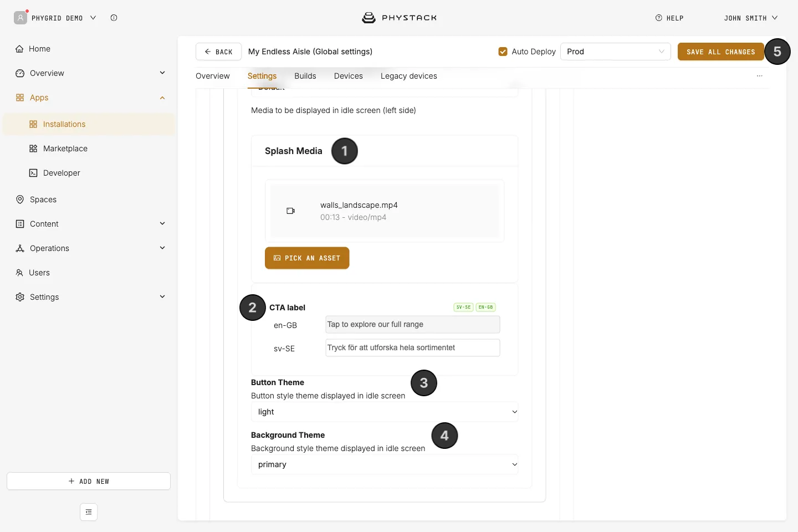This screenshot has width=798, height=532.
Task: Click the Developer terminal icon
Action: (33, 173)
